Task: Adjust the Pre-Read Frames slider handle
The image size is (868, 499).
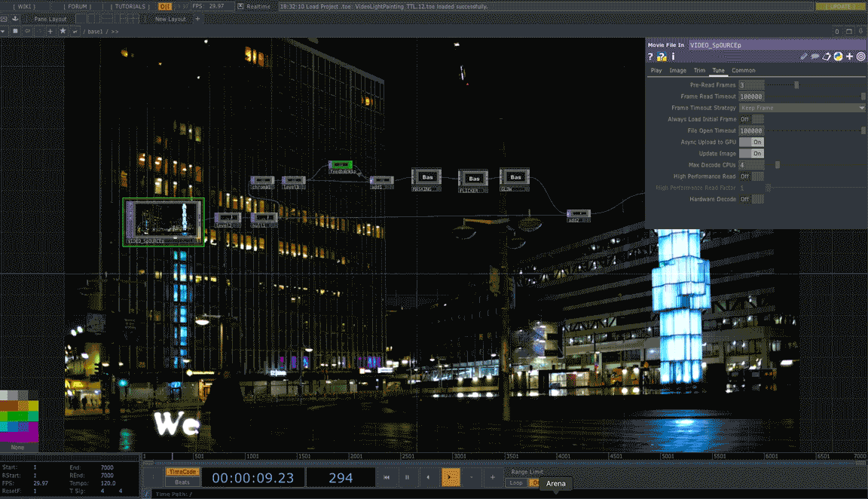Action: pos(796,84)
